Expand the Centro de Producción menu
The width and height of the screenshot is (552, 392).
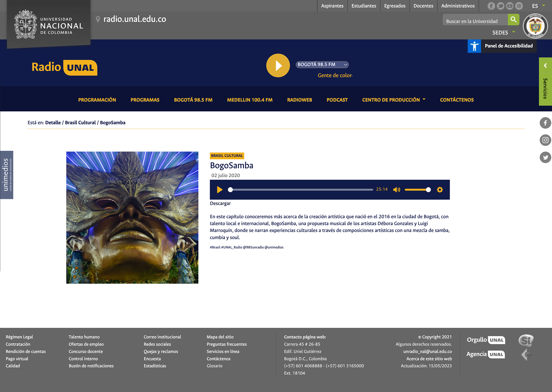point(393,100)
